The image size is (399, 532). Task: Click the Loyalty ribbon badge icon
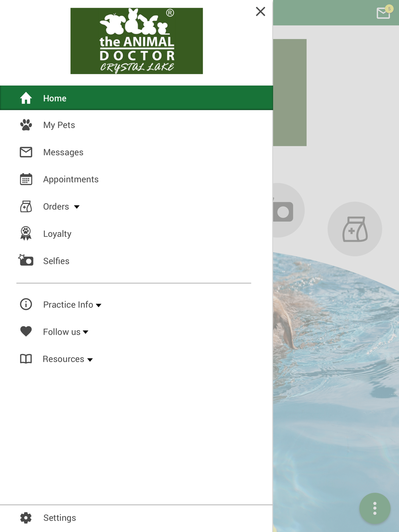(26, 233)
